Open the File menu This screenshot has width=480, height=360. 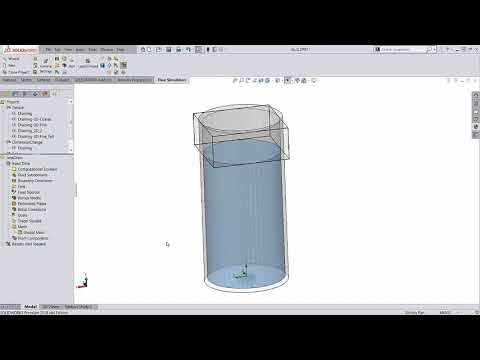point(48,50)
